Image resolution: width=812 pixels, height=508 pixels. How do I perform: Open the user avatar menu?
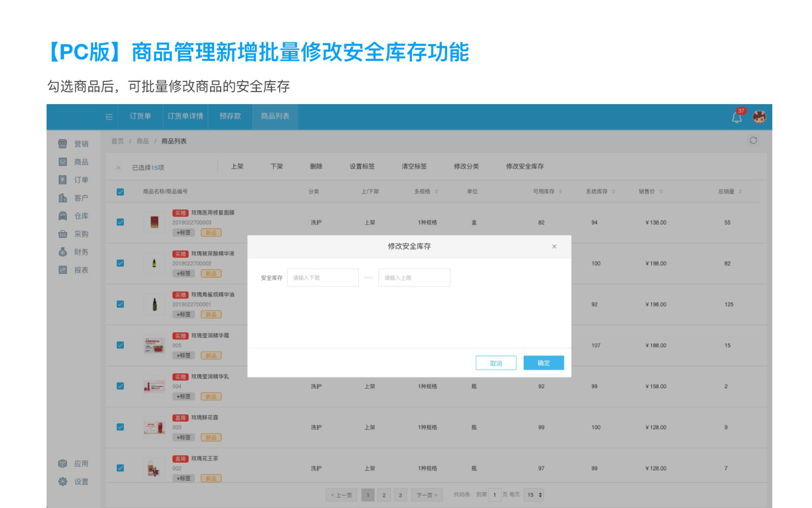pyautogui.click(x=759, y=117)
